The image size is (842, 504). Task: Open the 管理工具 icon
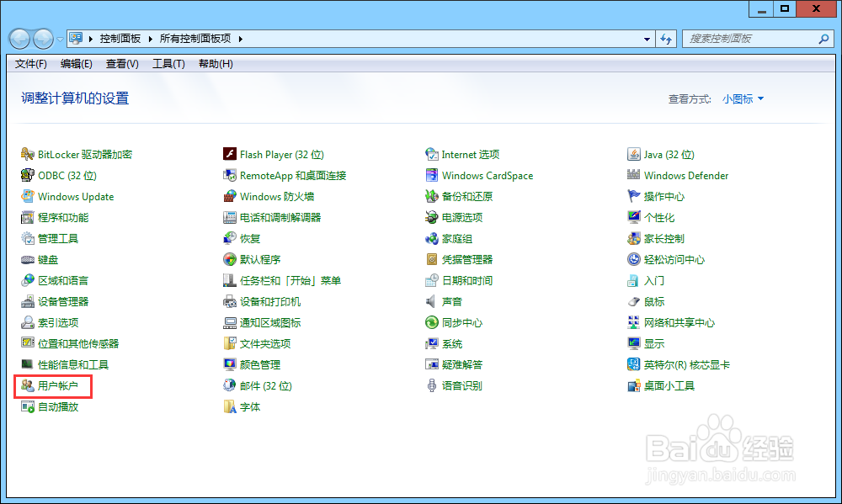[28, 238]
